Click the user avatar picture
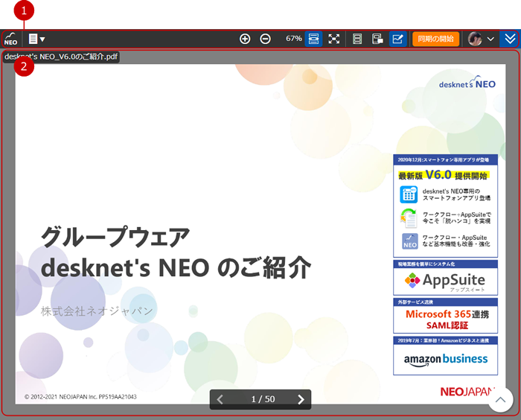 pyautogui.click(x=474, y=39)
